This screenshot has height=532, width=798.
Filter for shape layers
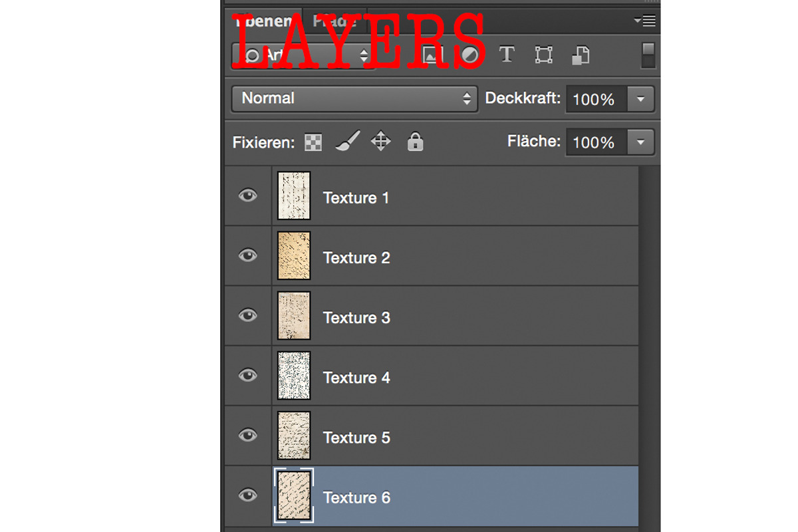(544, 55)
